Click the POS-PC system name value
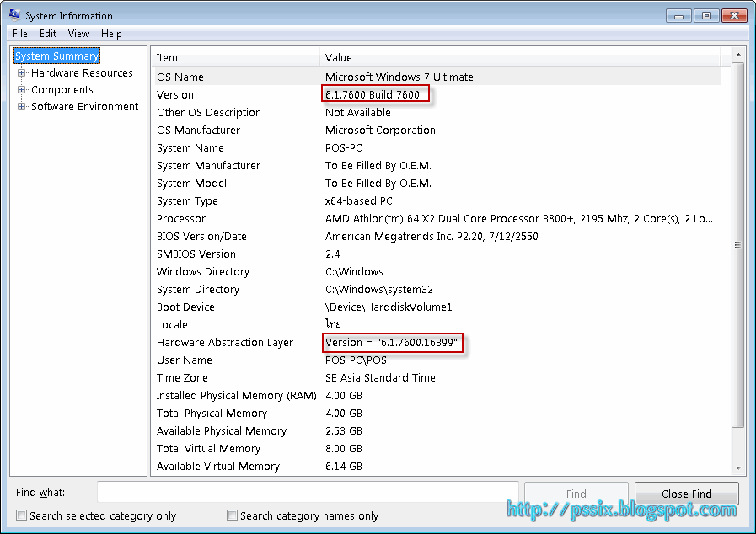This screenshot has height=534, width=756. coord(343,148)
